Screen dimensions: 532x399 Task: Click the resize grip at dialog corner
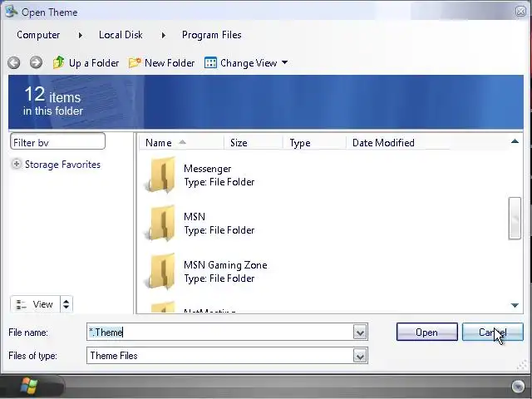coord(522,365)
